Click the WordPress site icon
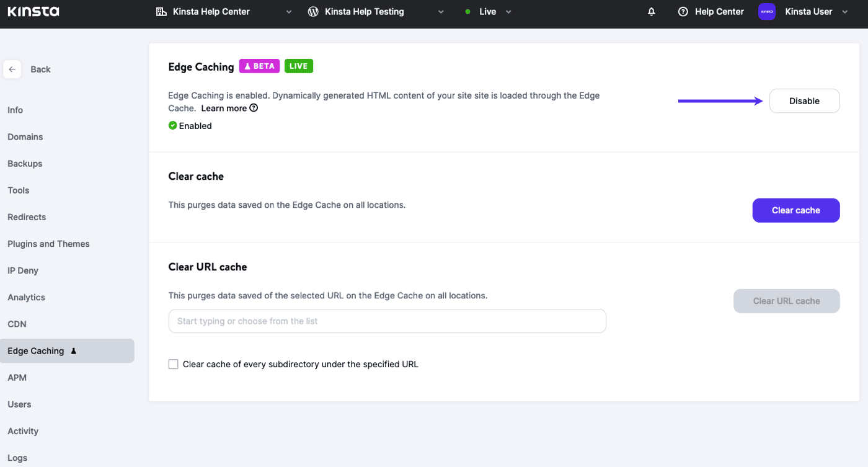This screenshot has height=467, width=868. [x=313, y=12]
